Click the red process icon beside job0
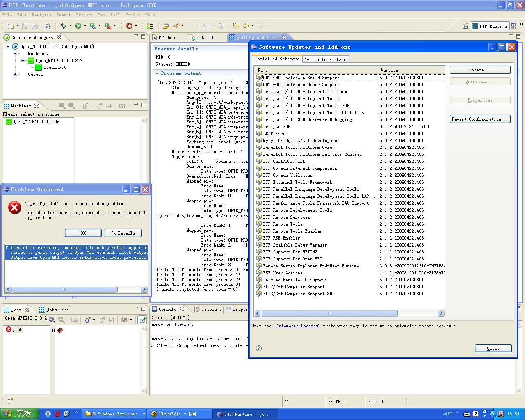 click(60, 330)
